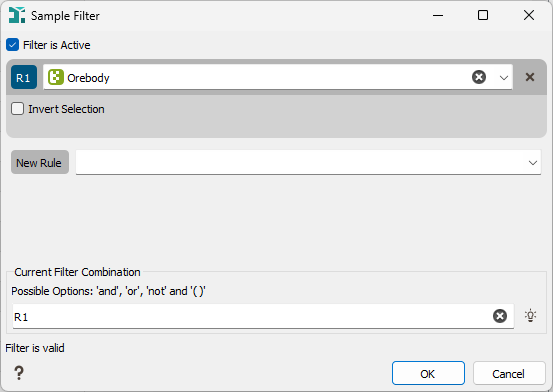Viewport: 553px width, 392px height.
Task: Expand the Orebody dropdown arrow
Action: pyautogui.click(x=504, y=77)
